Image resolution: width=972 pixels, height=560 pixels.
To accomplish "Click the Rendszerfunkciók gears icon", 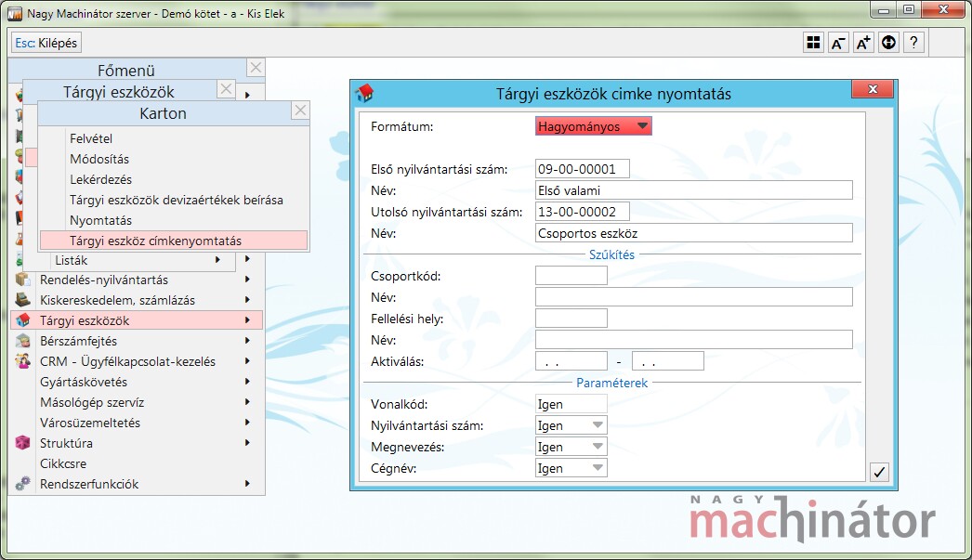I will tap(23, 484).
